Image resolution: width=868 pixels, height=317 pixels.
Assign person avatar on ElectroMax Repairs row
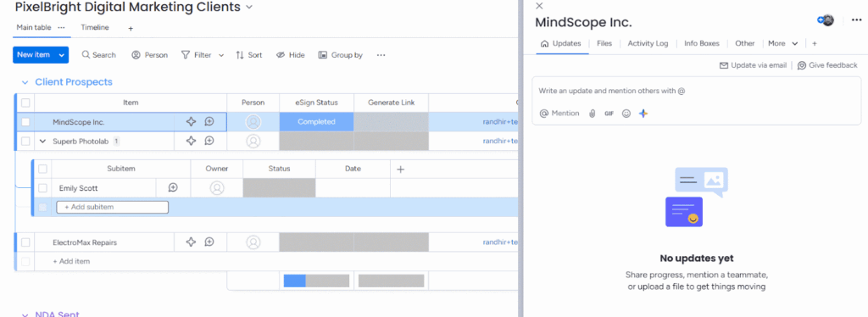(253, 242)
